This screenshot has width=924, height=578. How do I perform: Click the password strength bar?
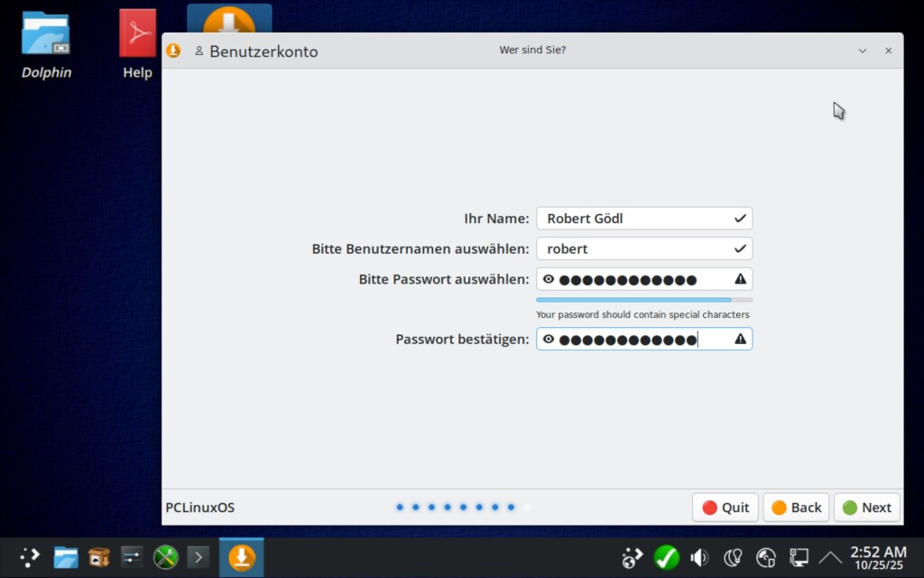tap(643, 300)
